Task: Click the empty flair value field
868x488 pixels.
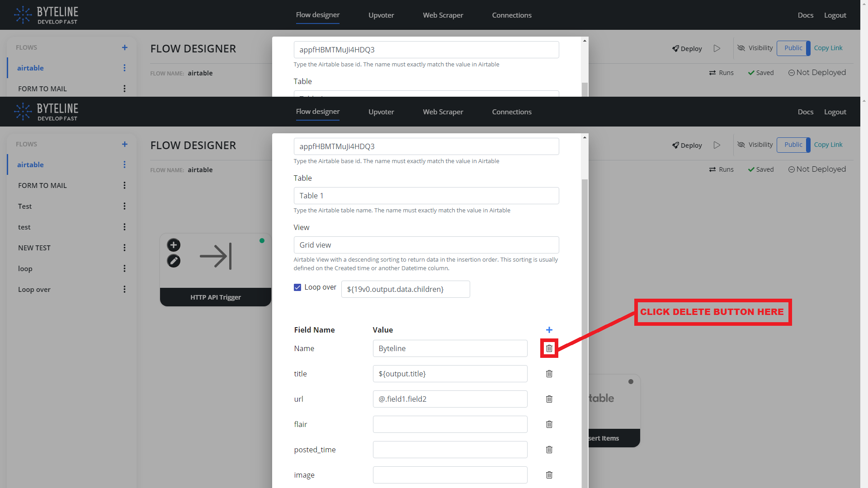Action: 450,424
